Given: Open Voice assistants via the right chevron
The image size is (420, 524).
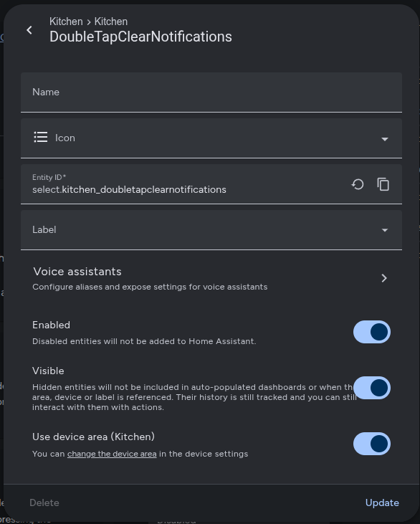Looking at the screenshot, I should (x=384, y=278).
